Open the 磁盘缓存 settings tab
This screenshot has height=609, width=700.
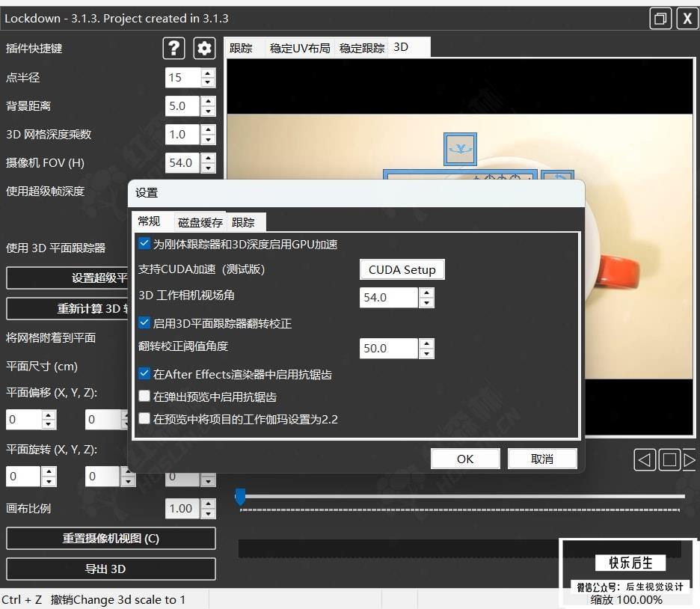200,222
